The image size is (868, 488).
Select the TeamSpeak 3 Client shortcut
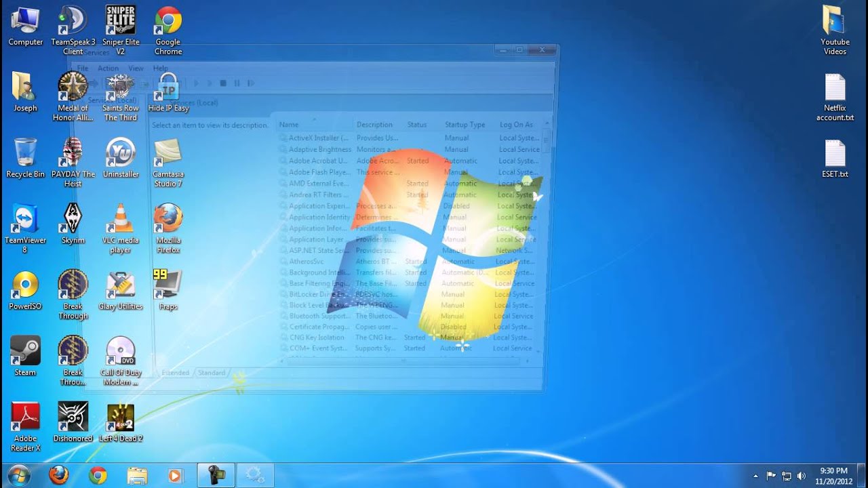pyautogui.click(x=73, y=30)
